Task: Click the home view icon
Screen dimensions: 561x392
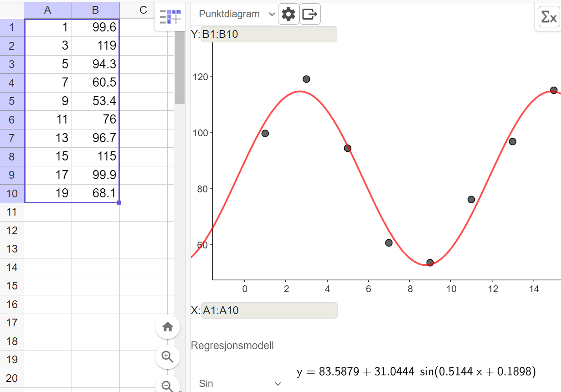Action: 168,327
